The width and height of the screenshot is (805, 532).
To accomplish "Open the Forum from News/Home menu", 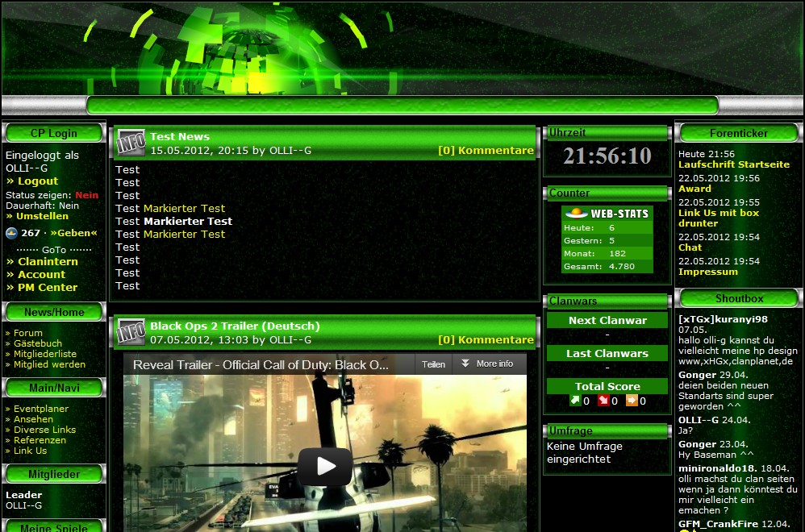I will [x=27, y=333].
